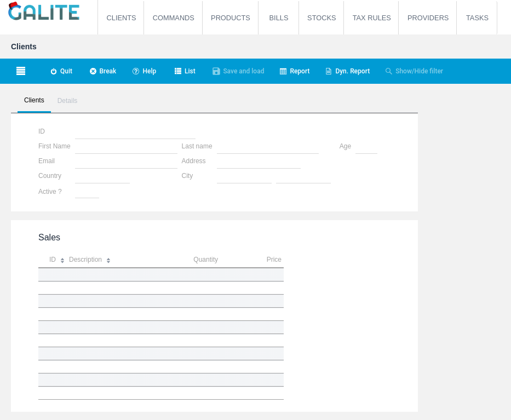This screenshot has width=511, height=420.
Task: Click the Quantity column header
Action: [x=205, y=260]
